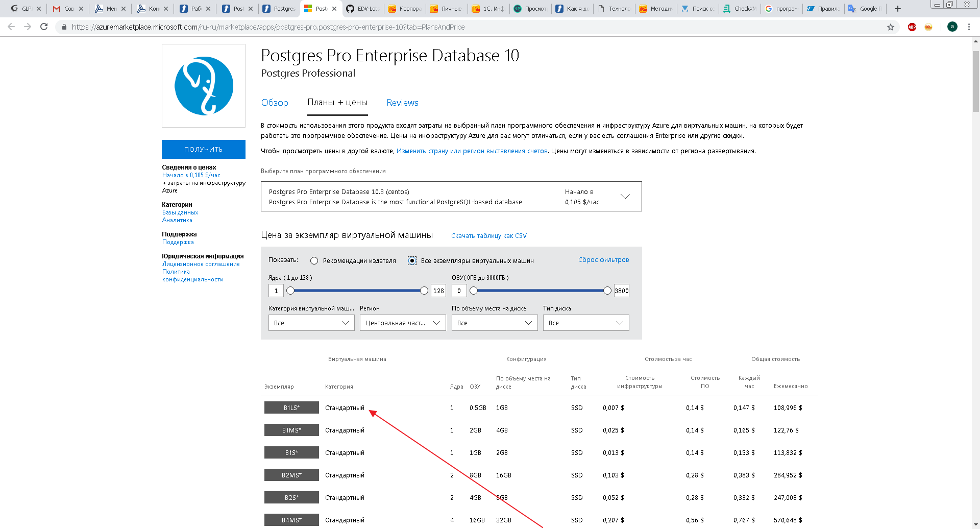Open the 'Тип диска' dropdown
This screenshot has width=980, height=529.
(x=586, y=323)
